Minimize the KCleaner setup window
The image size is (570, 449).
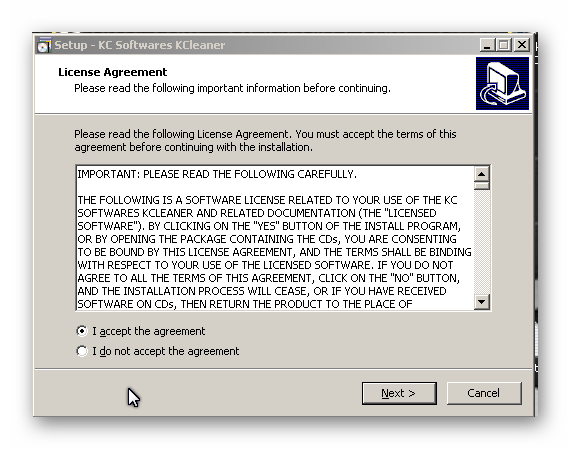pyautogui.click(x=487, y=45)
